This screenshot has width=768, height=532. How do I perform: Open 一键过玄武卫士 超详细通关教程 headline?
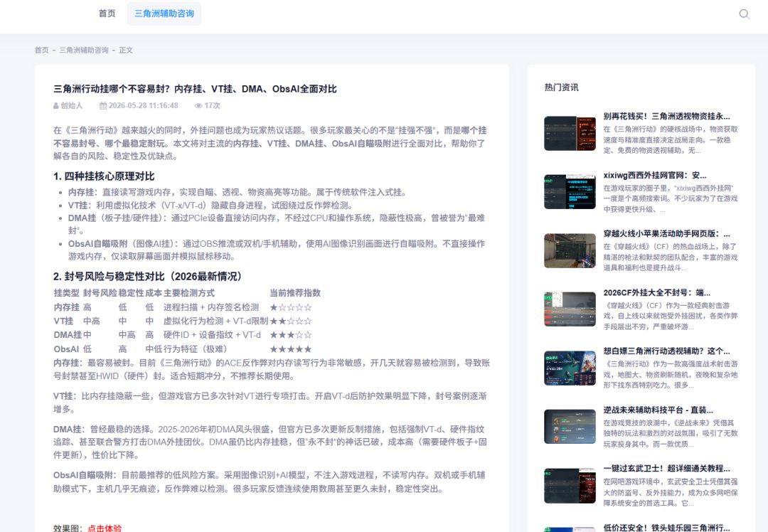(x=666, y=469)
